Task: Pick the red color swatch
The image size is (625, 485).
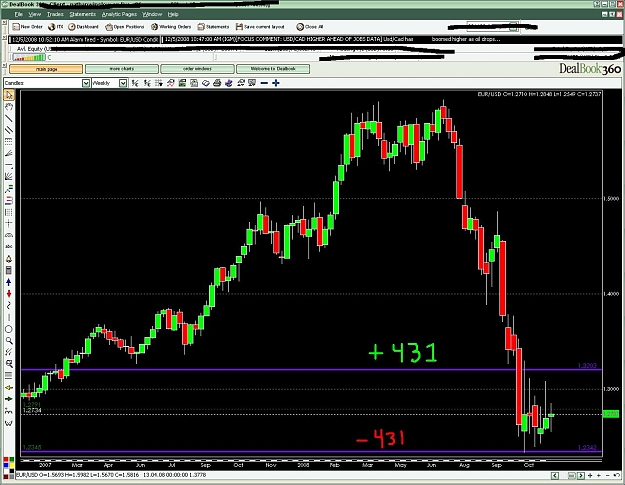Action: point(6,460)
